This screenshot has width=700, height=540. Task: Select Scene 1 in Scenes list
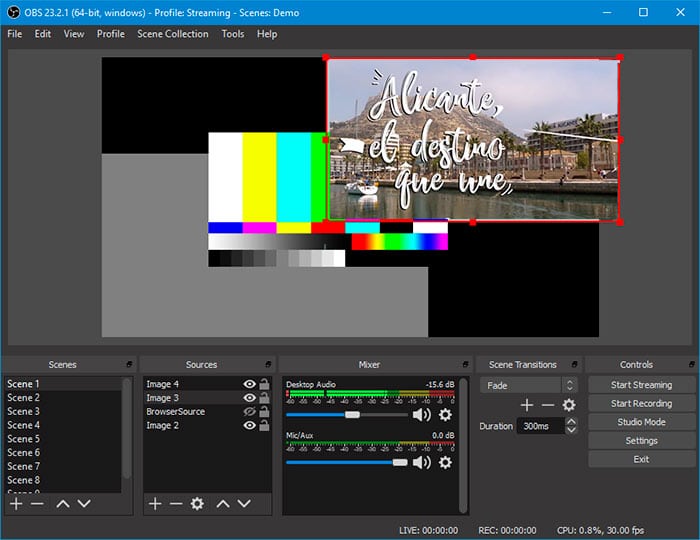pyautogui.click(x=63, y=384)
